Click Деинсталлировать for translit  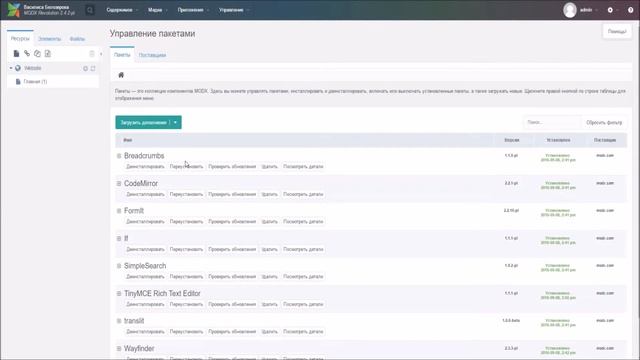pos(145,332)
